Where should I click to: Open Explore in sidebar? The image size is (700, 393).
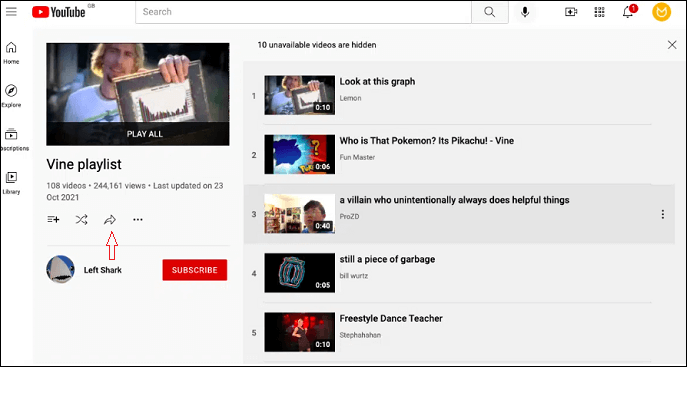[x=11, y=96]
